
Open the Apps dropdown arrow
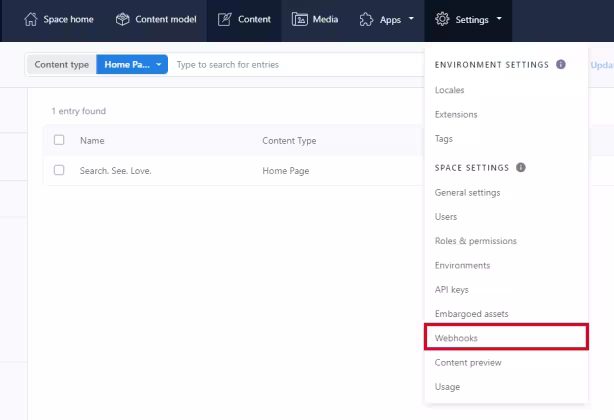point(411,18)
